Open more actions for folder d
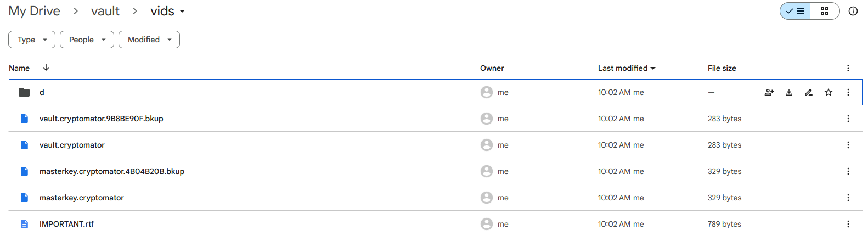This screenshot has width=868, height=241. point(848,92)
